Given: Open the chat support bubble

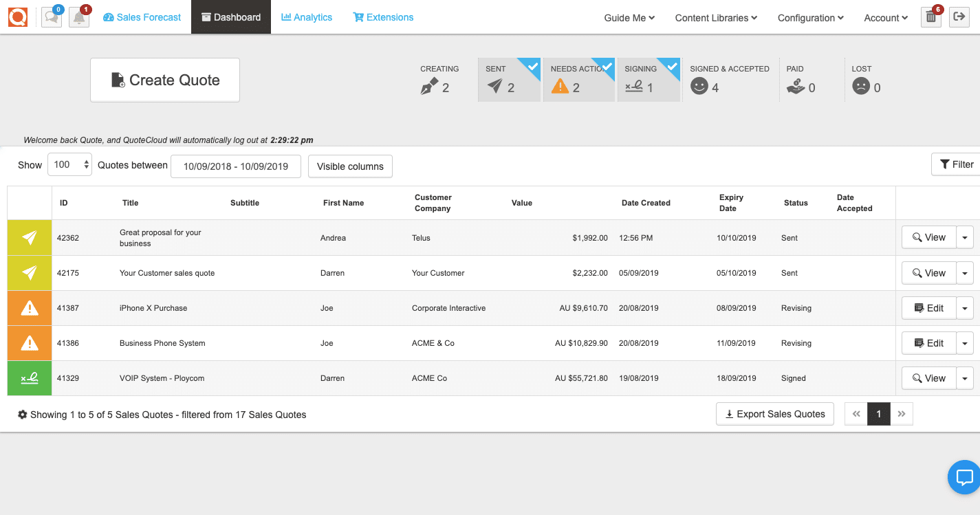Looking at the screenshot, I should 963,476.
